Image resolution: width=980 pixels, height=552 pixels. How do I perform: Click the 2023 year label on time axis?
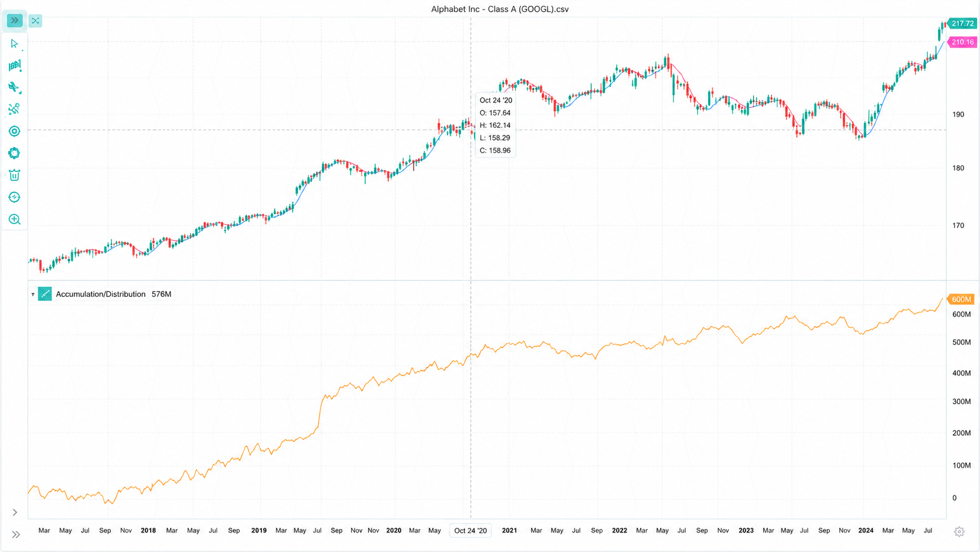coord(746,530)
